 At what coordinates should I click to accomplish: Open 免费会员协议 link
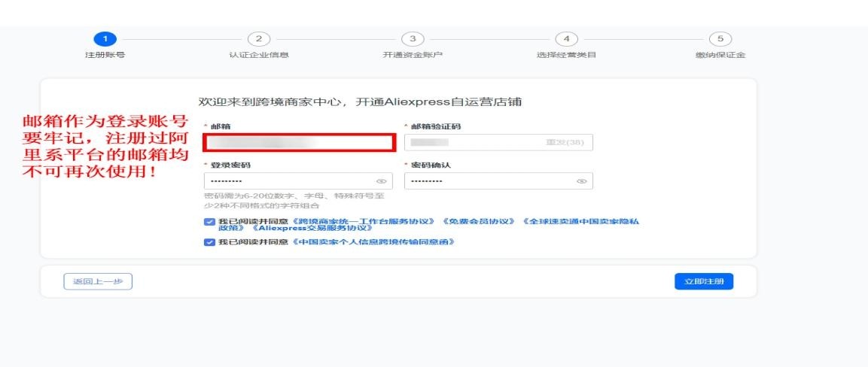[479, 221]
